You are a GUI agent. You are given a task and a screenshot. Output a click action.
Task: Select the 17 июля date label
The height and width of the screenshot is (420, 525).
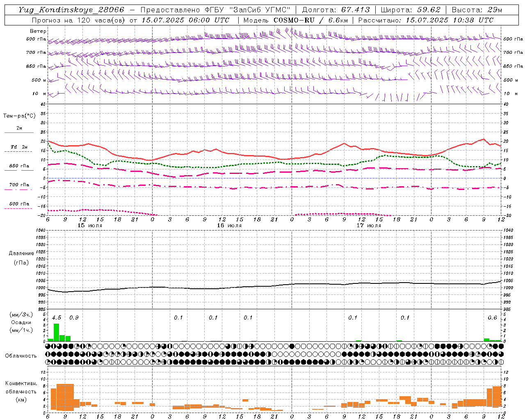point(369,226)
